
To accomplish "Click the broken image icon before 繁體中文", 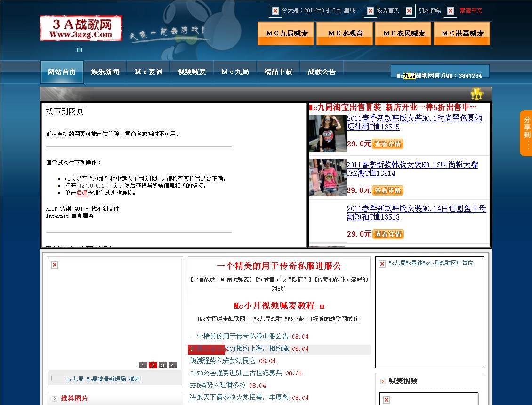I will [451, 10].
